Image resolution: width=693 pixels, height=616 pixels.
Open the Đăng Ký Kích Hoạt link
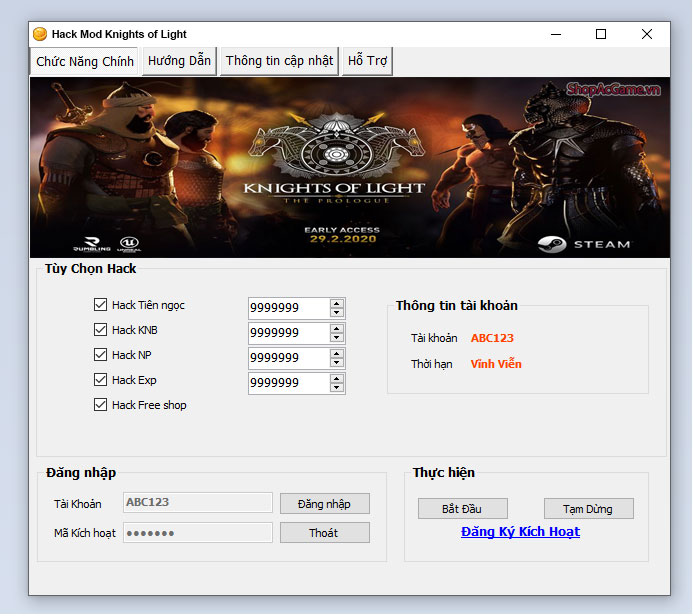pos(520,532)
